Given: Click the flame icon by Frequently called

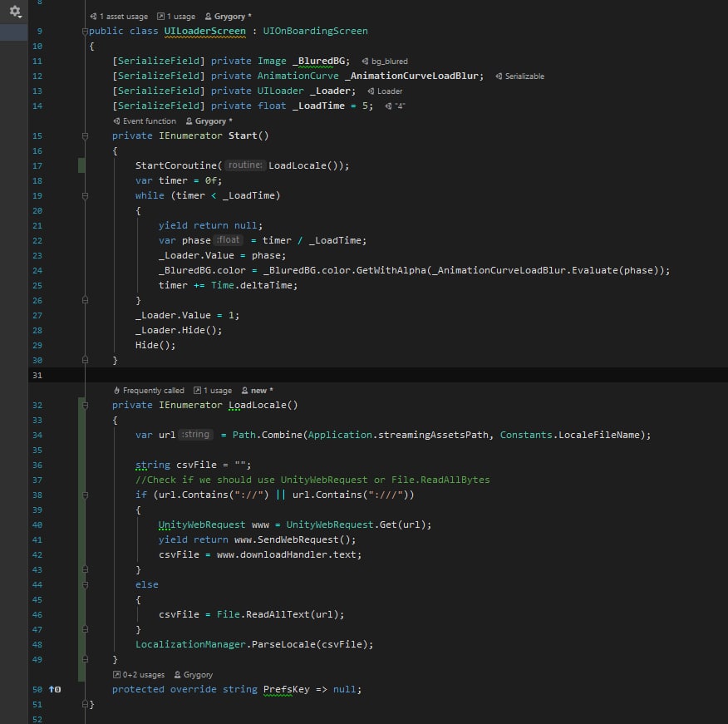Looking at the screenshot, I should click(x=116, y=390).
